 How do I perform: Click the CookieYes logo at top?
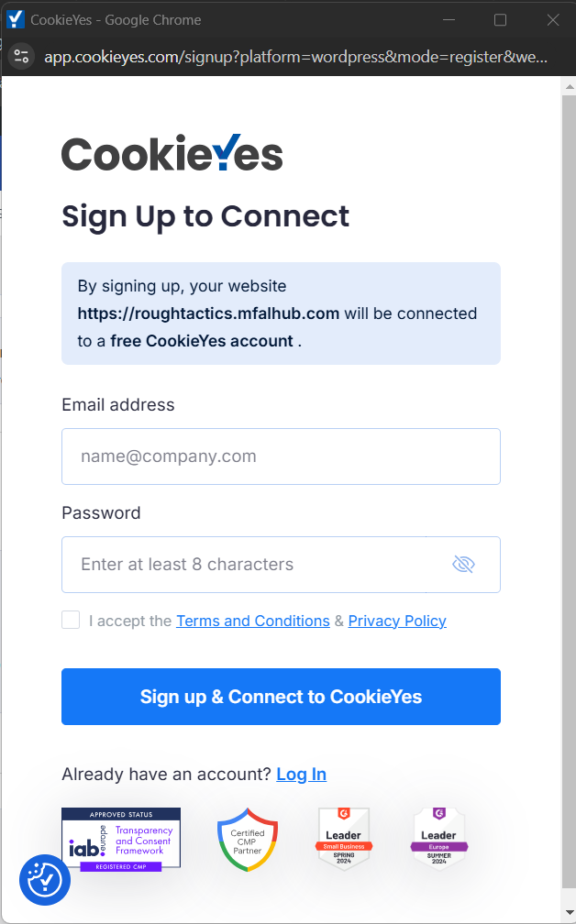[172, 153]
